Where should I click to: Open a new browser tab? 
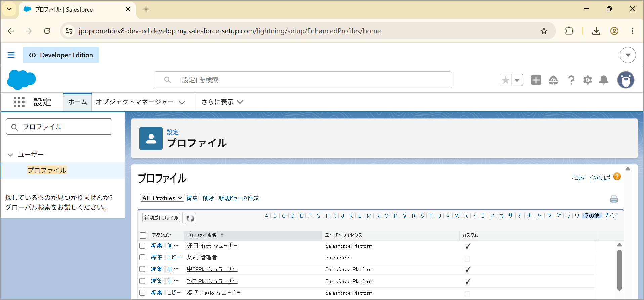coord(146,9)
